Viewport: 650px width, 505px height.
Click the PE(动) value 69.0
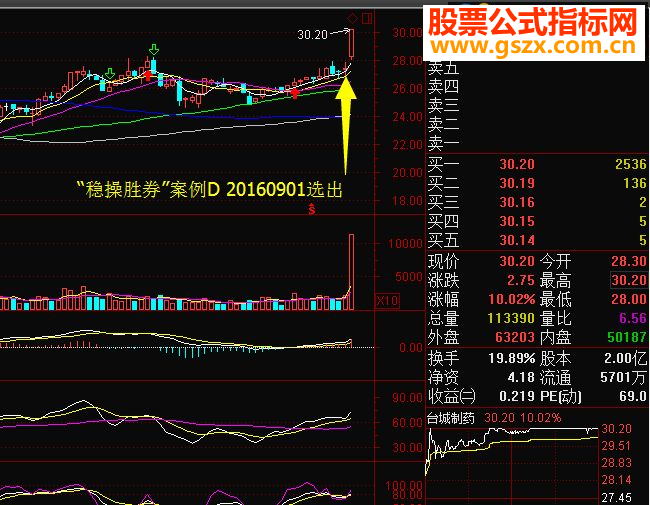click(633, 397)
